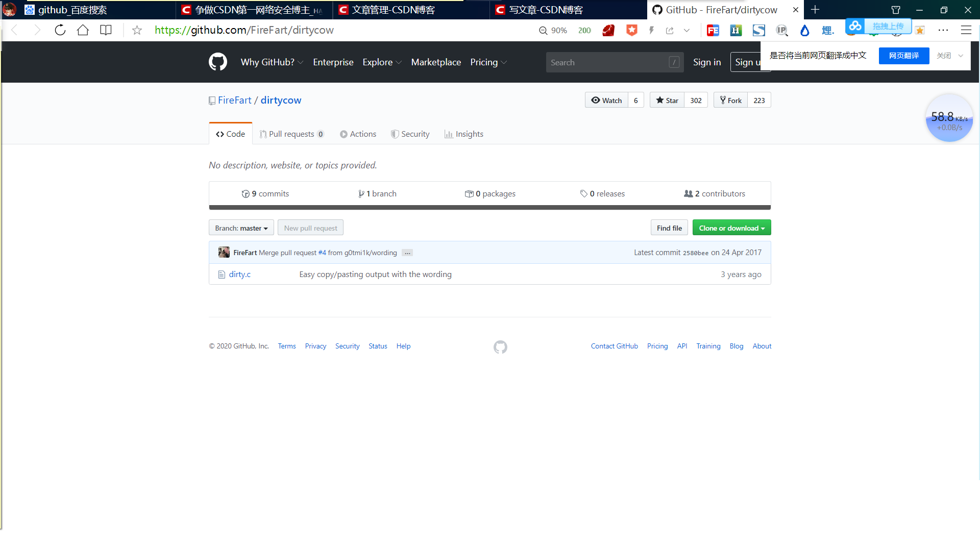The width and height of the screenshot is (980, 550).
Task: Click the browser address bar URL
Action: 244,30
